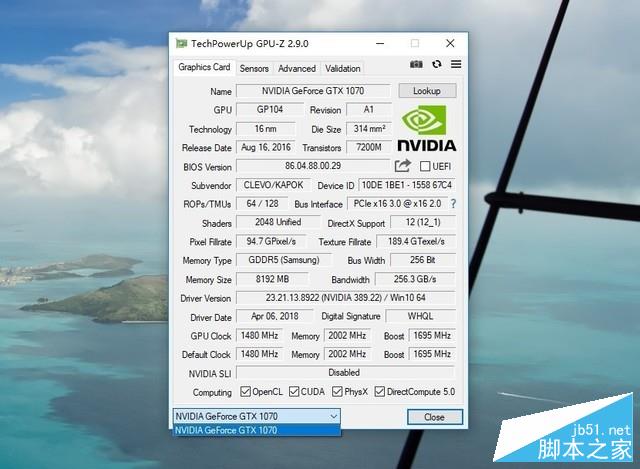
Task: Open the Advanced tab
Action: (297, 69)
